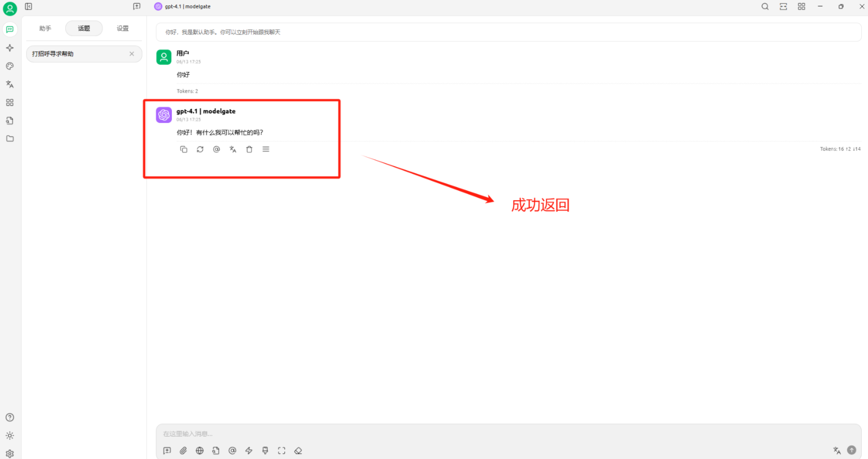Screen dimensions: 868x459
Task: Remove the 打招呼寻求帮助 topic via X
Action: tap(132, 54)
